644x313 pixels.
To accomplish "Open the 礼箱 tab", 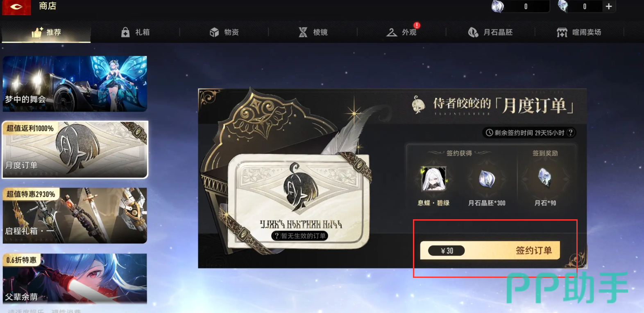I will [135, 32].
